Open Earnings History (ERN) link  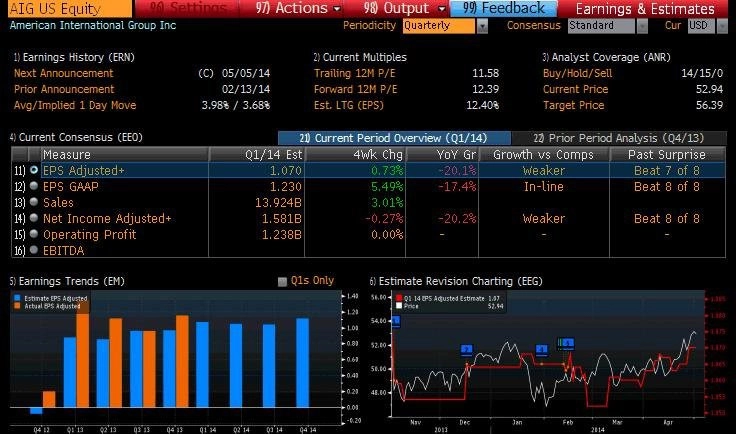(x=74, y=57)
